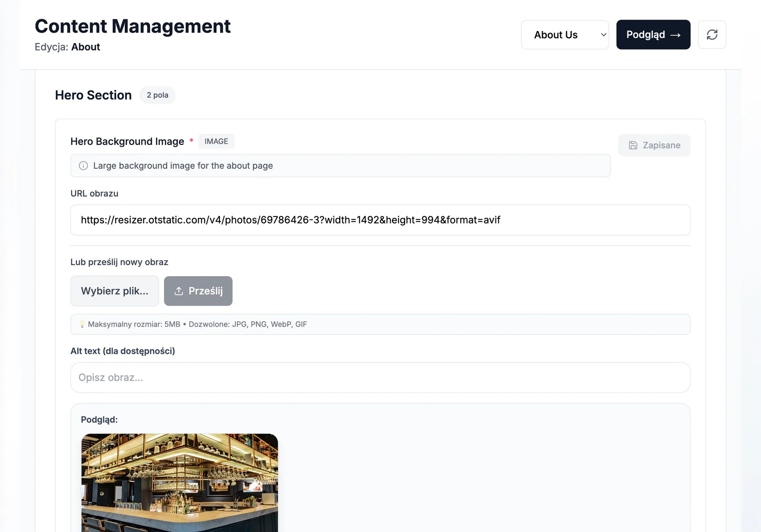Click the Zapisane saved button
The height and width of the screenshot is (532, 761).
coord(654,145)
